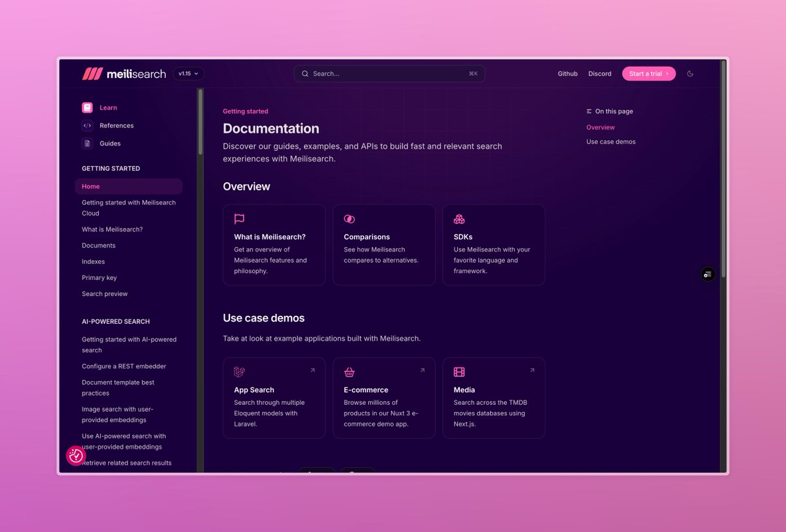The image size is (786, 532).
Task: Click external arrow on Media card
Action: (532, 370)
